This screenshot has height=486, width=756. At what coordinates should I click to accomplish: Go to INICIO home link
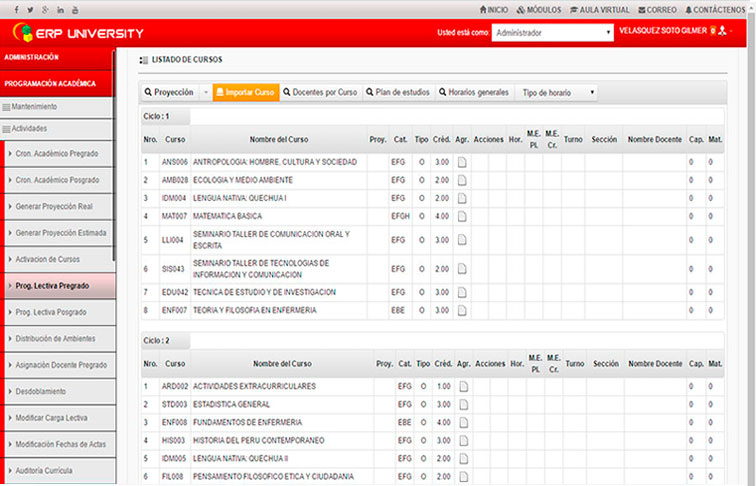[494, 10]
